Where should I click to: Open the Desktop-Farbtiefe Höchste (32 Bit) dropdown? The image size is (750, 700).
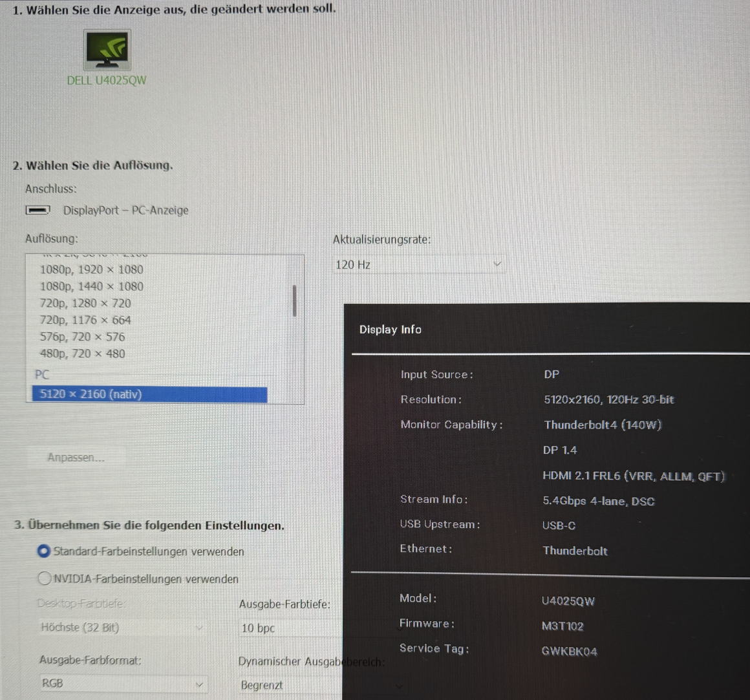(122, 628)
